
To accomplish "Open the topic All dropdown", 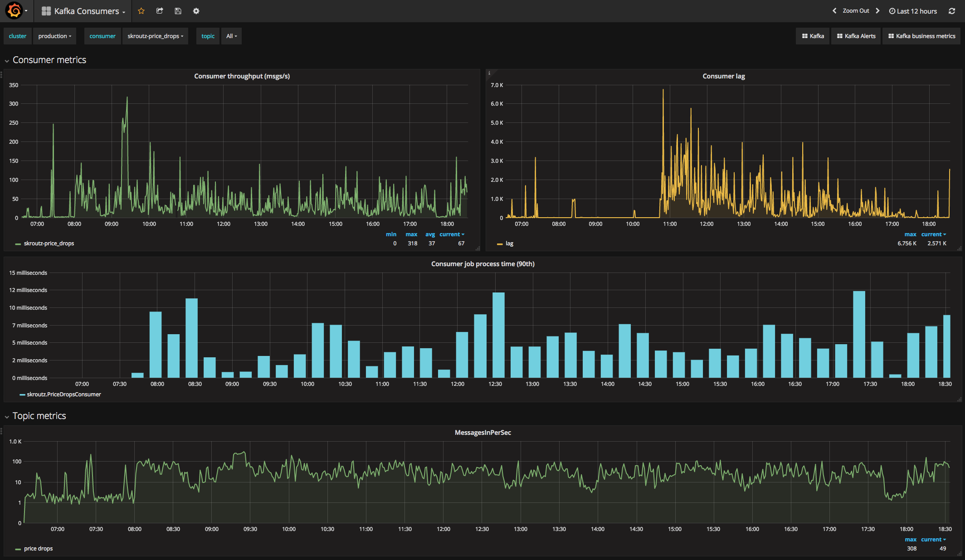I will point(231,36).
